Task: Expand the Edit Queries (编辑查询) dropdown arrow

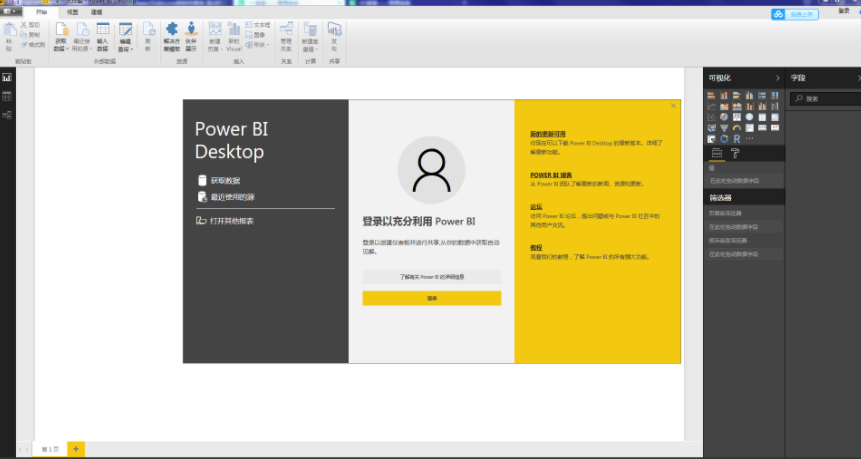Action: (131, 49)
